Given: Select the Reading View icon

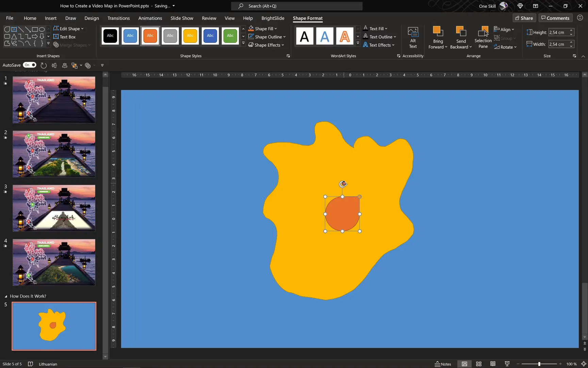Looking at the screenshot, I should click(x=493, y=364).
